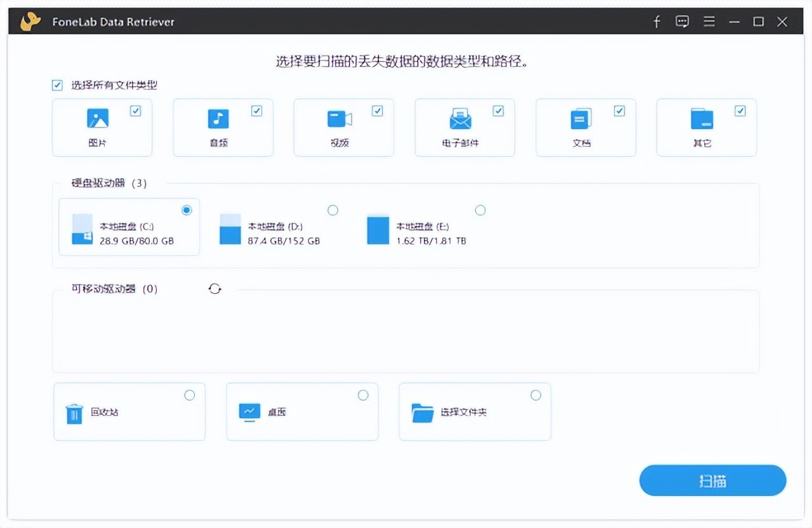
Task: Click the Select Folder option
Action: [535, 395]
